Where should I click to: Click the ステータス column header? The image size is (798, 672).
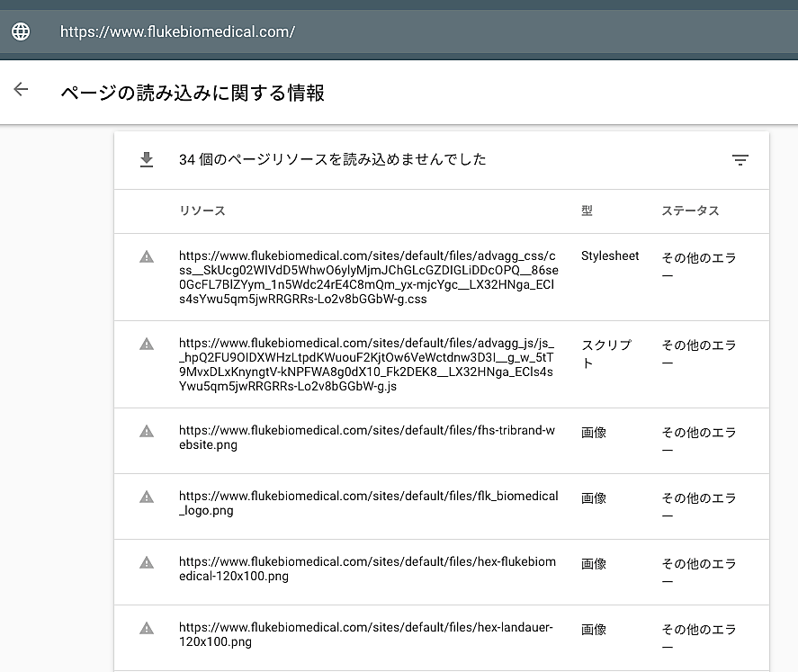click(690, 211)
